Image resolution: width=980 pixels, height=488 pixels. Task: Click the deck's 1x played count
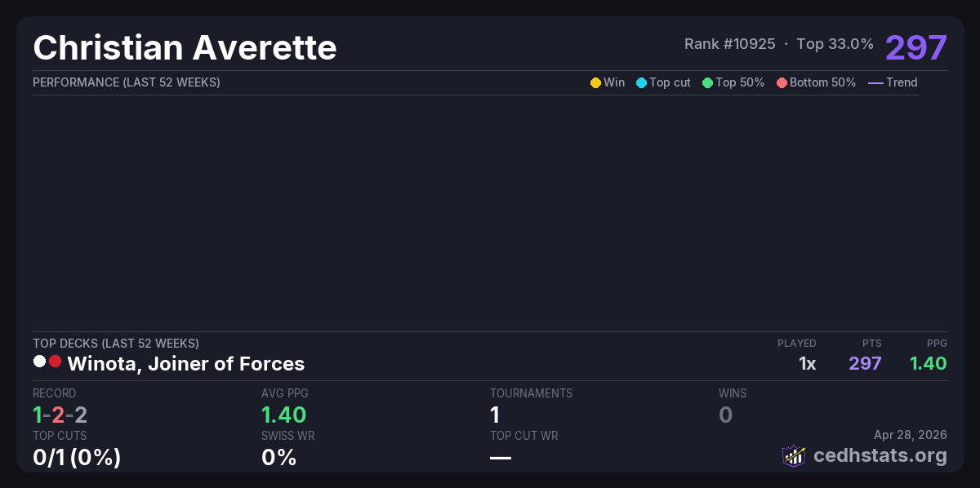[x=807, y=363]
